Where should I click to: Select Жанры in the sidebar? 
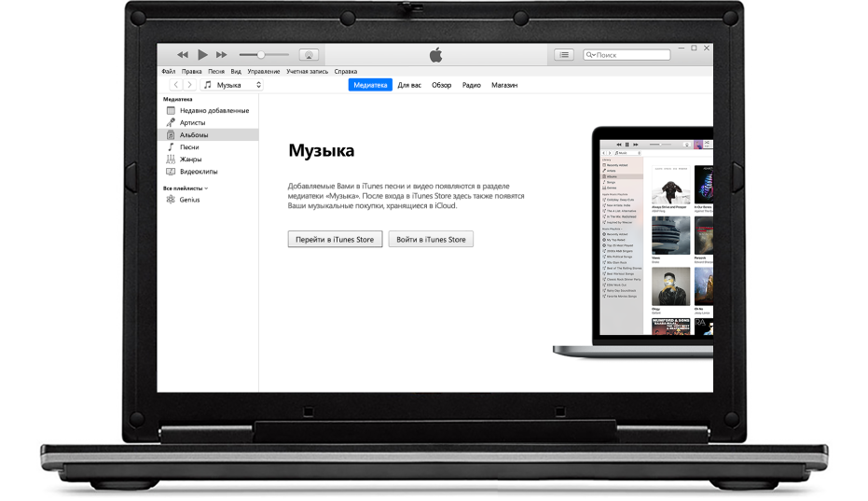click(208, 159)
